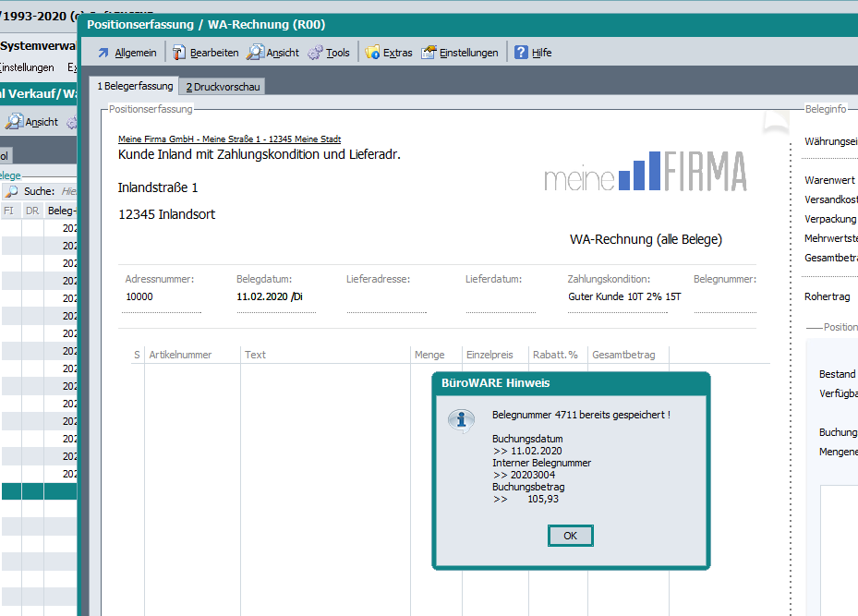Click the Hilfe question mark icon
Screen dimensions: 858x616
click(x=522, y=53)
